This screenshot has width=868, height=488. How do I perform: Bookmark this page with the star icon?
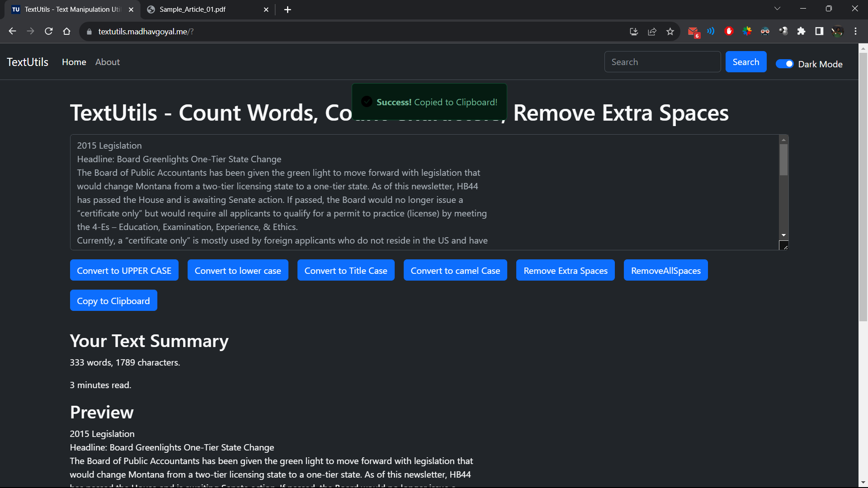(670, 31)
